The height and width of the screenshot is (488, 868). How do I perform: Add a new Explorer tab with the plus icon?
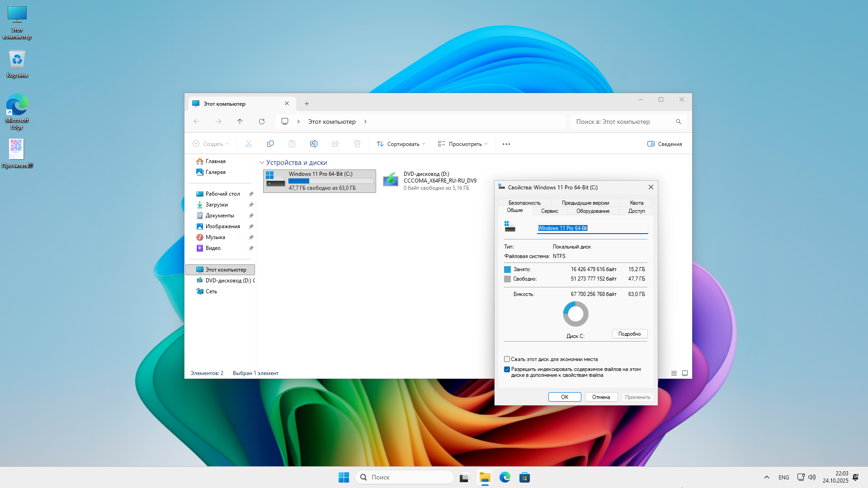coord(307,104)
